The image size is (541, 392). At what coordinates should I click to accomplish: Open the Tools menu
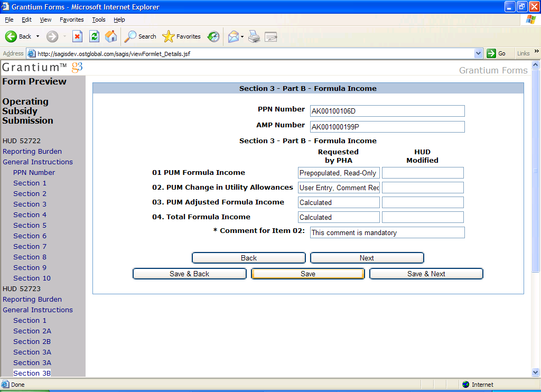coord(99,20)
